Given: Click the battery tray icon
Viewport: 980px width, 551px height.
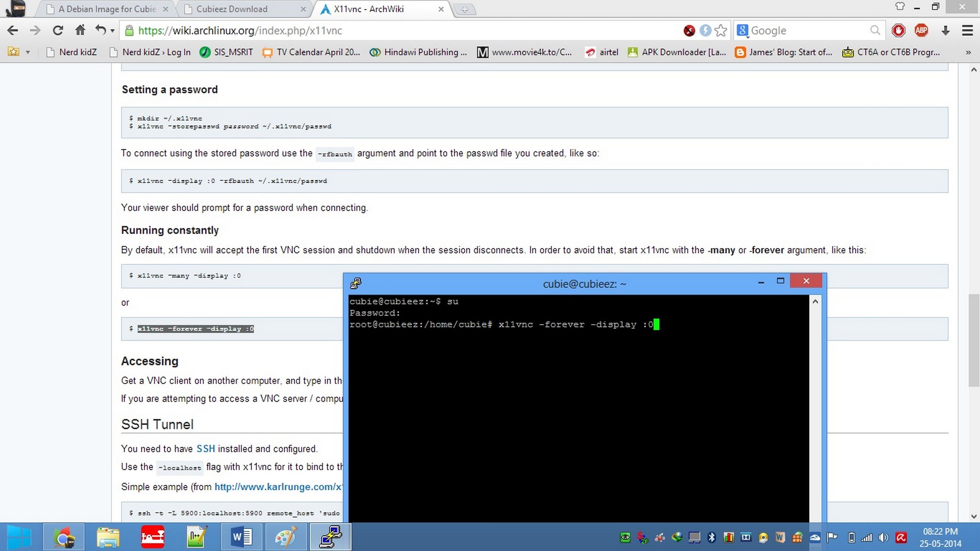Looking at the screenshot, I should click(x=851, y=538).
